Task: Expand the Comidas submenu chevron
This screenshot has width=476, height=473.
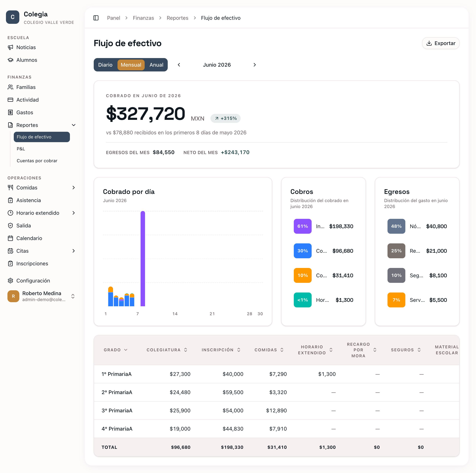Action: click(x=73, y=188)
